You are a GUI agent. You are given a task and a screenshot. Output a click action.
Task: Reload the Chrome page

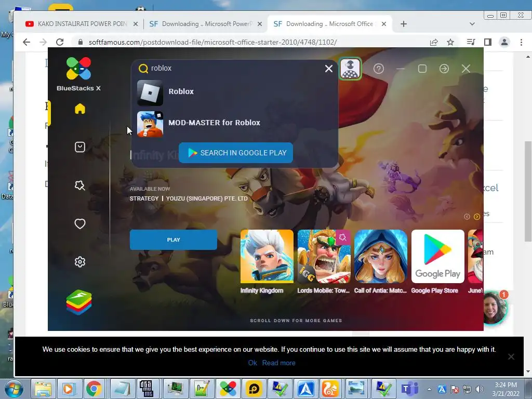pyautogui.click(x=60, y=42)
